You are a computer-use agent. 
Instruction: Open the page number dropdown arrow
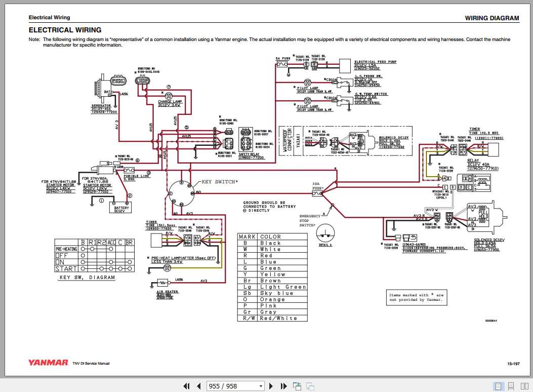261,386
